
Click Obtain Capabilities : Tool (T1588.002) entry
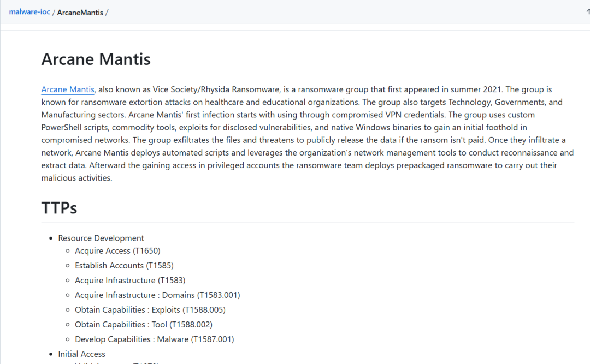pos(144,324)
